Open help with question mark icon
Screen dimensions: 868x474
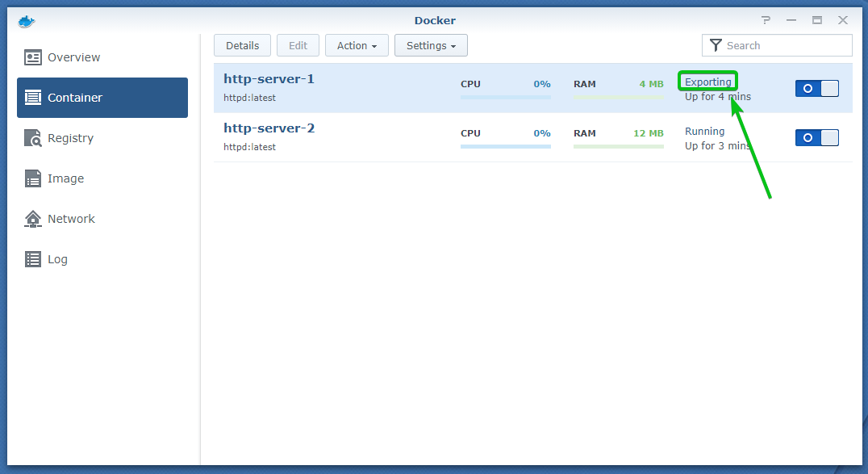coord(765,20)
